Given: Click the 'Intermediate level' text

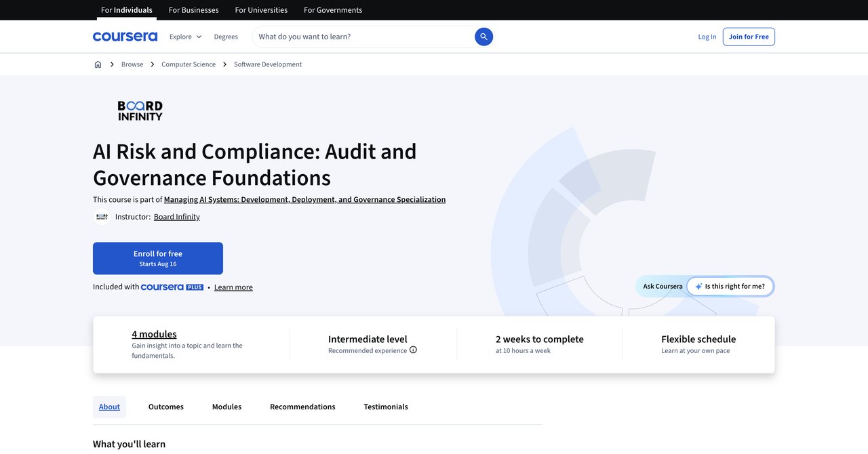Looking at the screenshot, I should [368, 339].
